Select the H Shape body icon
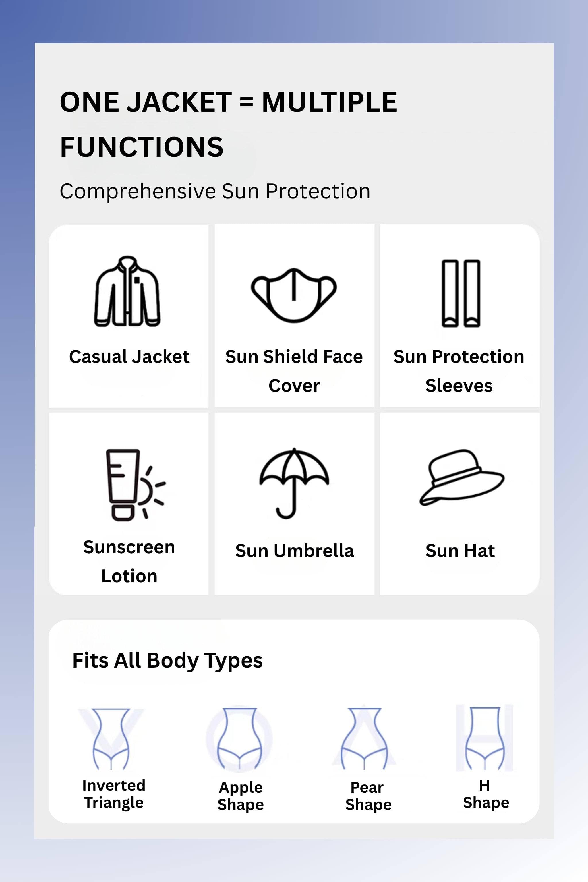588x882 pixels. [485, 738]
